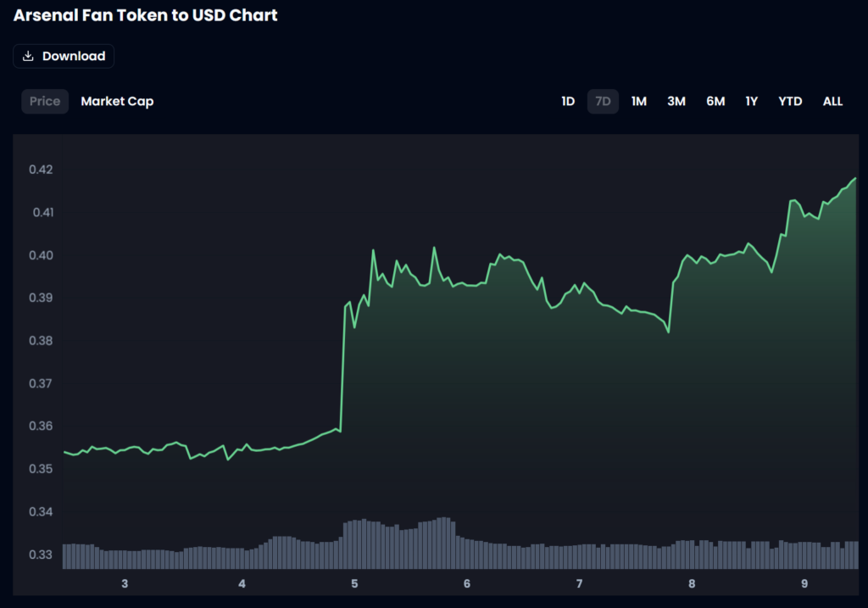Show ALL time price history
The width and height of the screenshot is (868, 608).
click(x=832, y=101)
